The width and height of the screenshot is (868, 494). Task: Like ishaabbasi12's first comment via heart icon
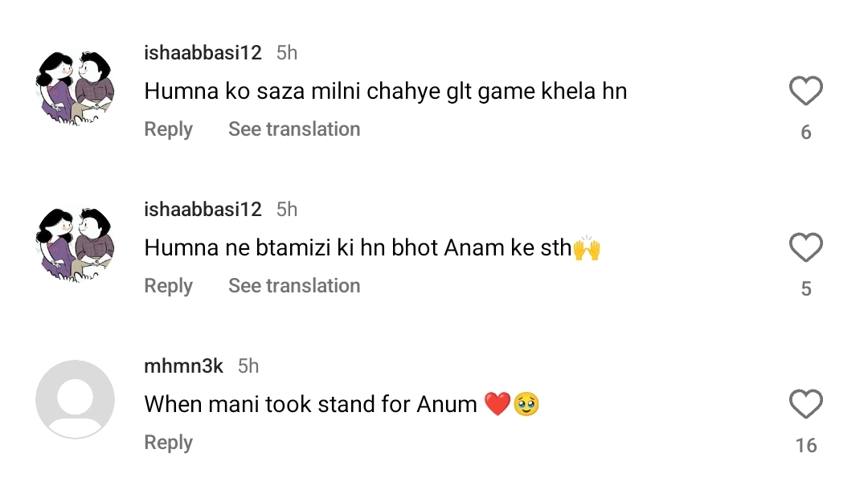click(x=805, y=91)
